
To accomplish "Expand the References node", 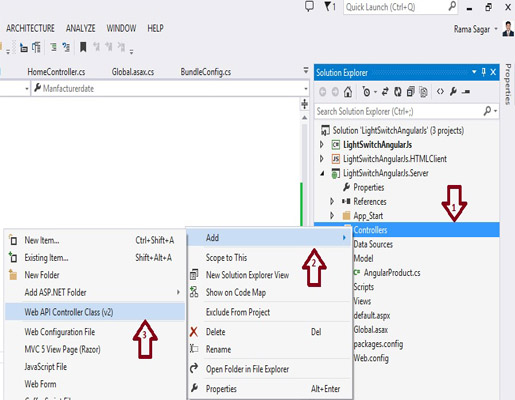I will [332, 201].
